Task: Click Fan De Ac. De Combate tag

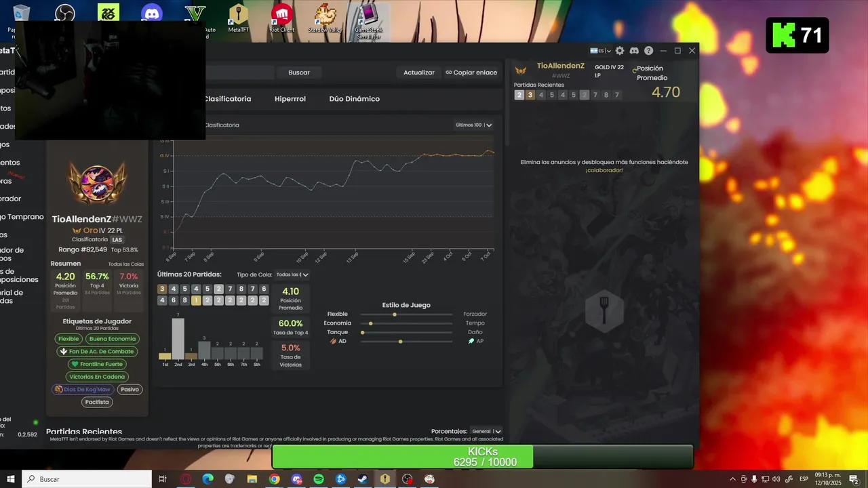Action: click(97, 352)
